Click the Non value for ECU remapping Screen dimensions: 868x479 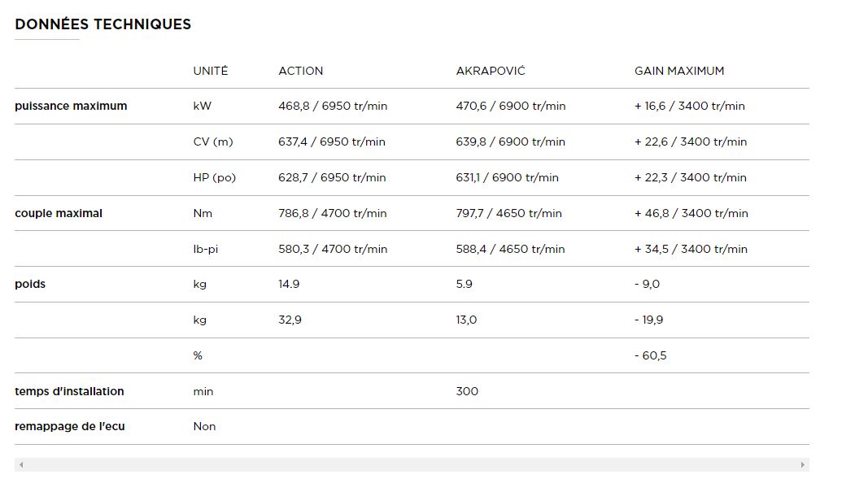(204, 426)
